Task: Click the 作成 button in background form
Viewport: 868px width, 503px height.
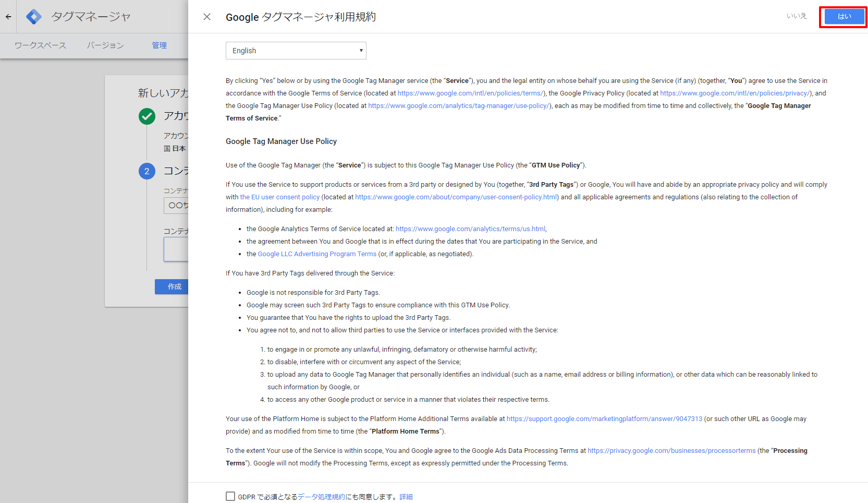Action: coord(172,286)
